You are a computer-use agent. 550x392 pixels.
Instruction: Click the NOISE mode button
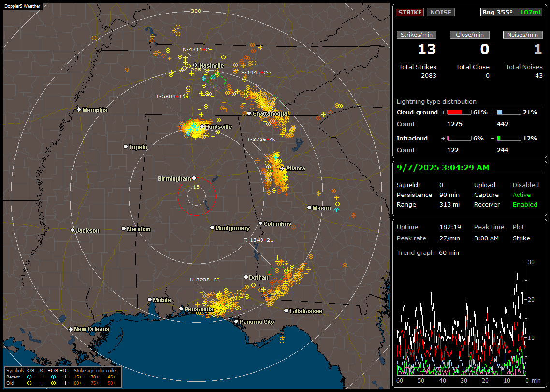(441, 12)
